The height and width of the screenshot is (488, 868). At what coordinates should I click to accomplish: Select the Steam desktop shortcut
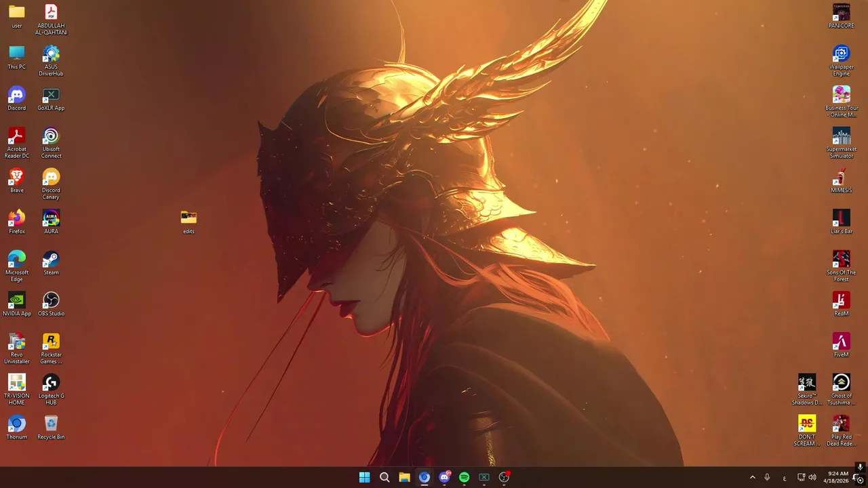pos(51,264)
